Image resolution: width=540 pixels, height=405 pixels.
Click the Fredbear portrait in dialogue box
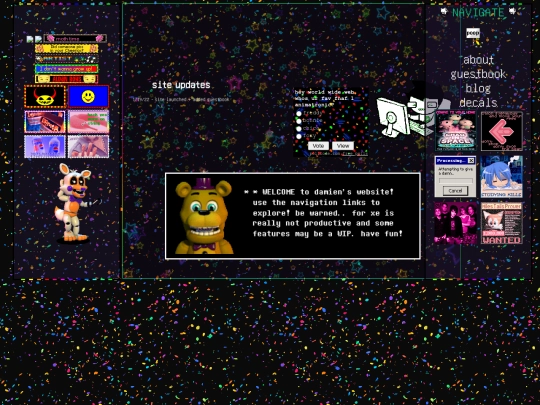tap(204, 216)
